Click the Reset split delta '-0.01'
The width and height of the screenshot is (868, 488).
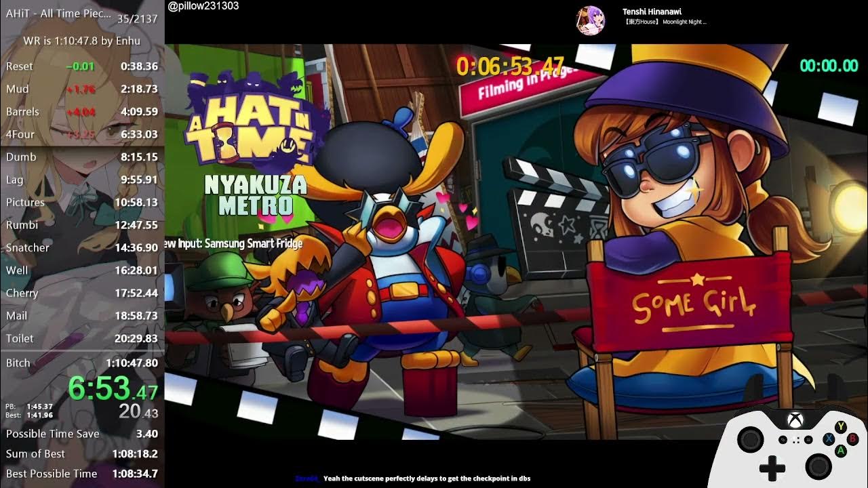(x=80, y=66)
